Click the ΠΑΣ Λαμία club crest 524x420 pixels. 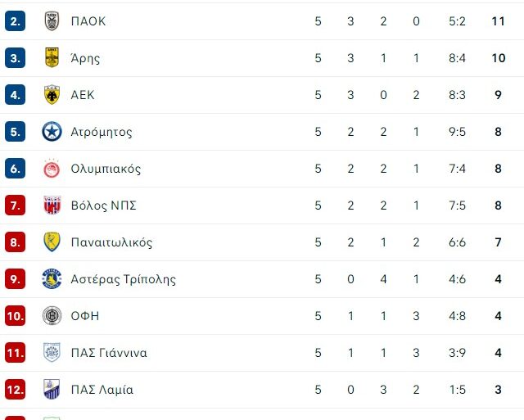52,390
